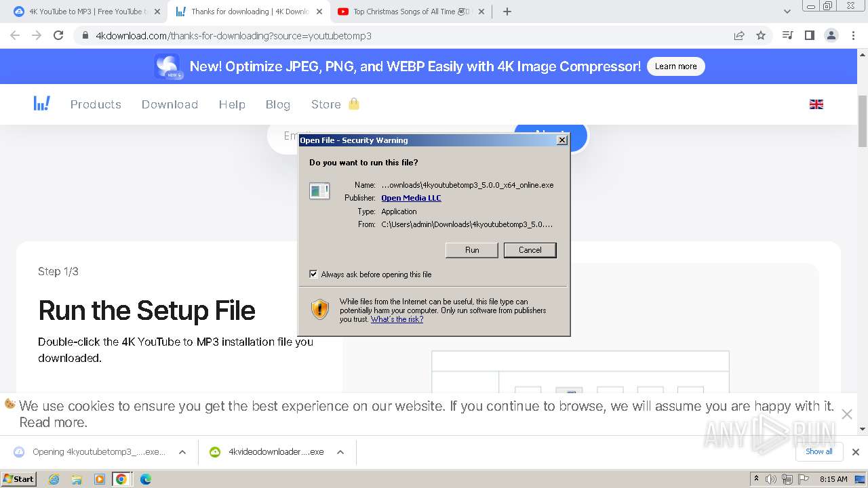Launch Internet Explorer from taskbar

[54, 479]
